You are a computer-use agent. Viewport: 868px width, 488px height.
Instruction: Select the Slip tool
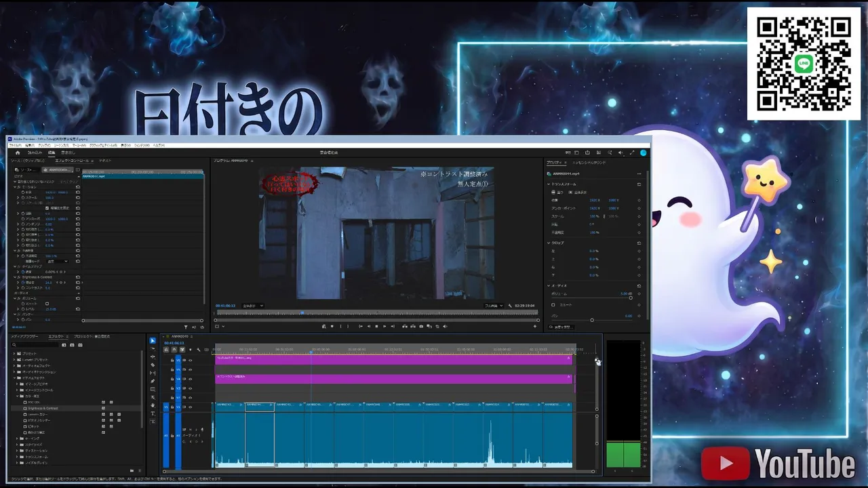pyautogui.click(x=153, y=373)
